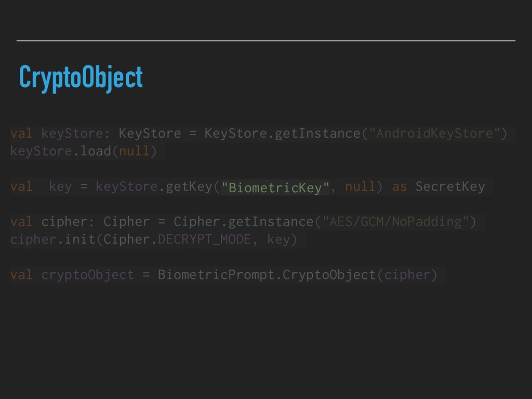Click the CryptoObject slide title
The width and height of the screenshot is (532, 399).
tap(81, 78)
